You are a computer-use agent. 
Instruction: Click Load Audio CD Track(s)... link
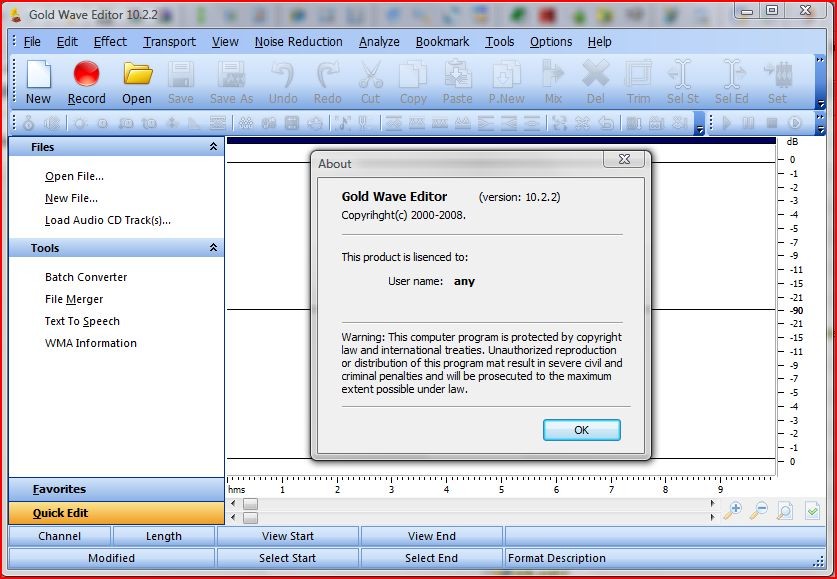tap(108, 220)
